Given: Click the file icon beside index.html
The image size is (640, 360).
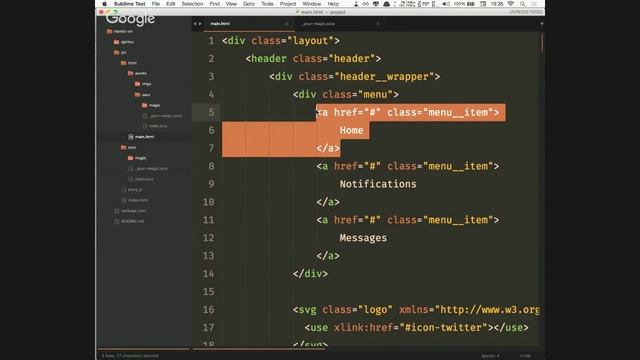Looking at the screenshot, I should coord(124,200).
